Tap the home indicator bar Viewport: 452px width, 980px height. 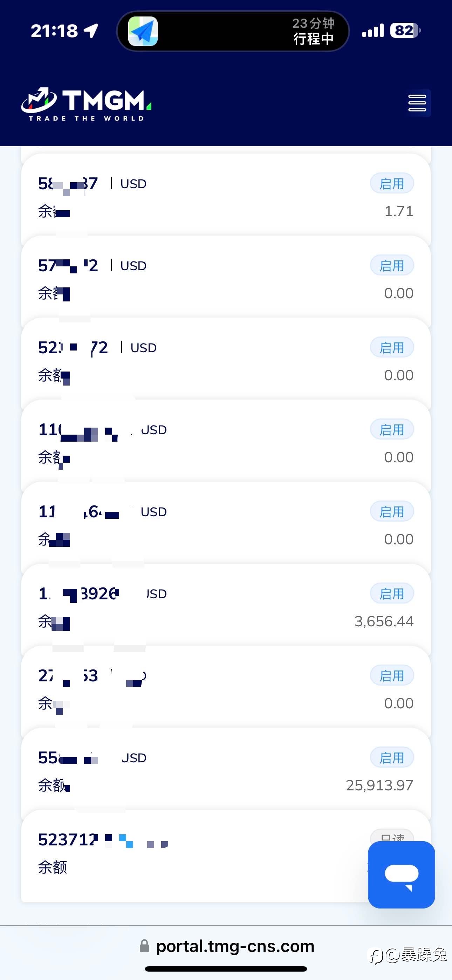point(226,968)
